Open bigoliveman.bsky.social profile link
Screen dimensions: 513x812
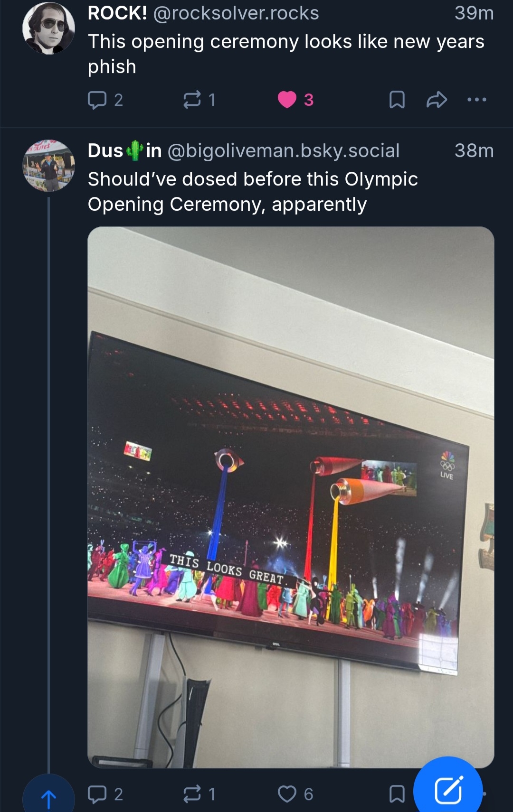(x=283, y=150)
